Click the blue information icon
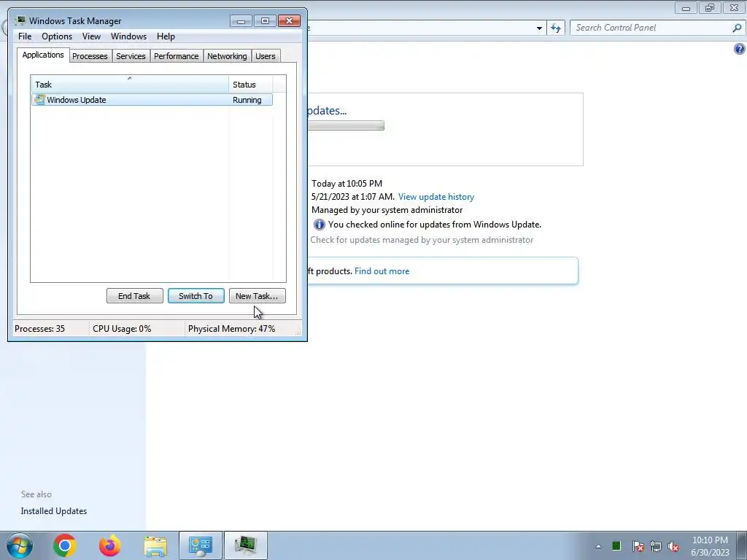 320,225
